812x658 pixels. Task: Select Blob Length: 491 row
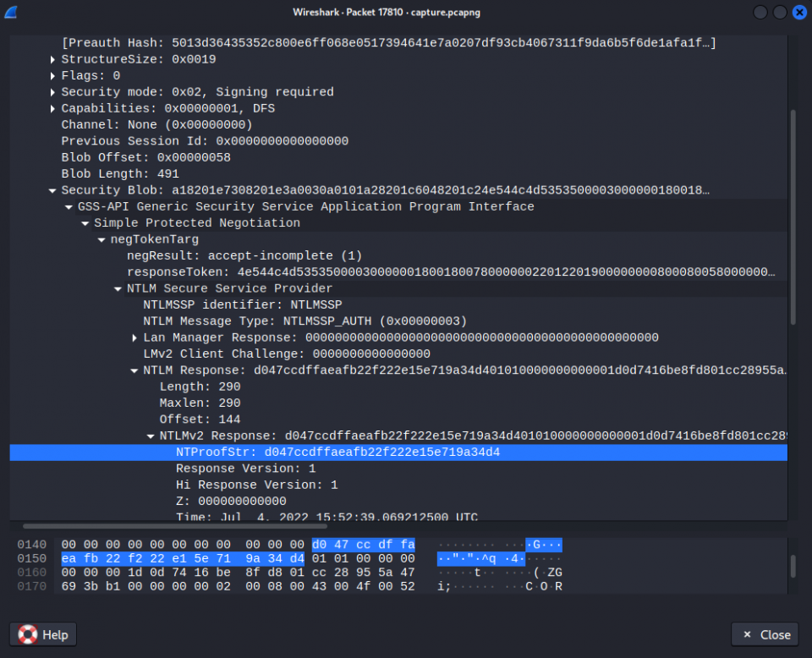(120, 174)
